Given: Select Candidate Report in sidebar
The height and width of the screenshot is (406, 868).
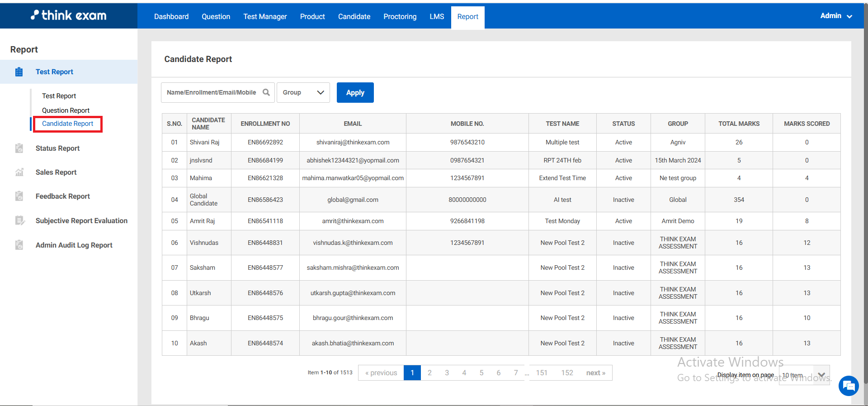Looking at the screenshot, I should pos(67,124).
